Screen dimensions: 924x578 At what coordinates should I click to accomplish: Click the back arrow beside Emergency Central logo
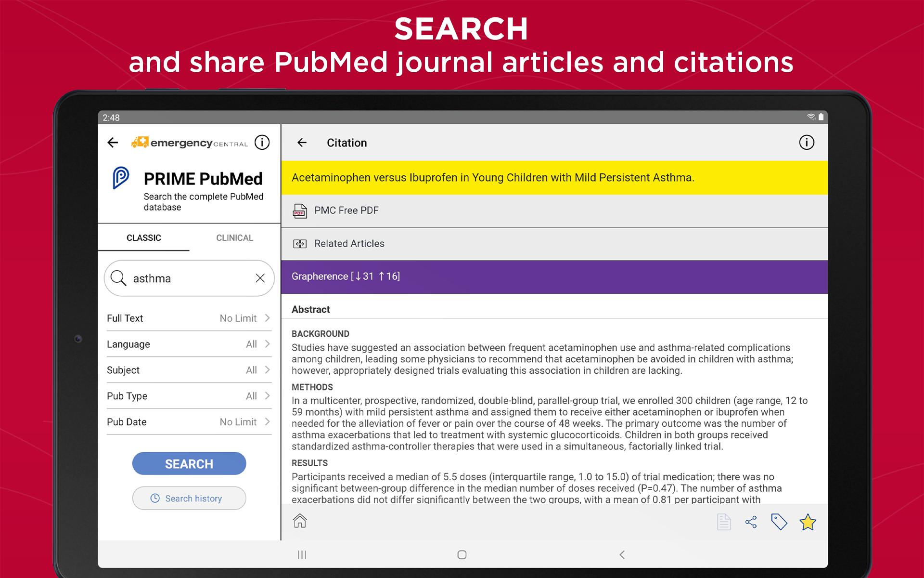(113, 143)
